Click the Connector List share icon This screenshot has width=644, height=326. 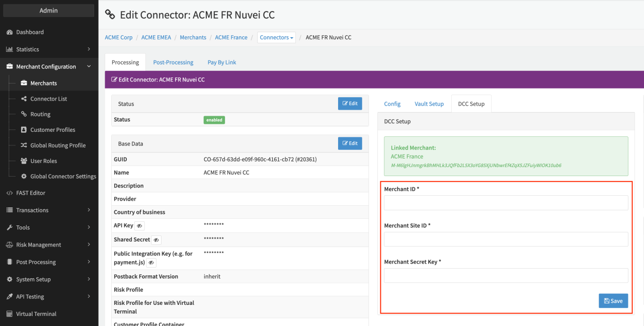tap(24, 99)
